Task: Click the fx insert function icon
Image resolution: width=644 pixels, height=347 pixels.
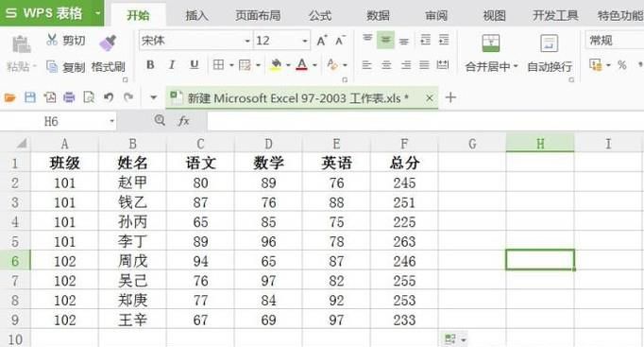Action: [x=183, y=121]
